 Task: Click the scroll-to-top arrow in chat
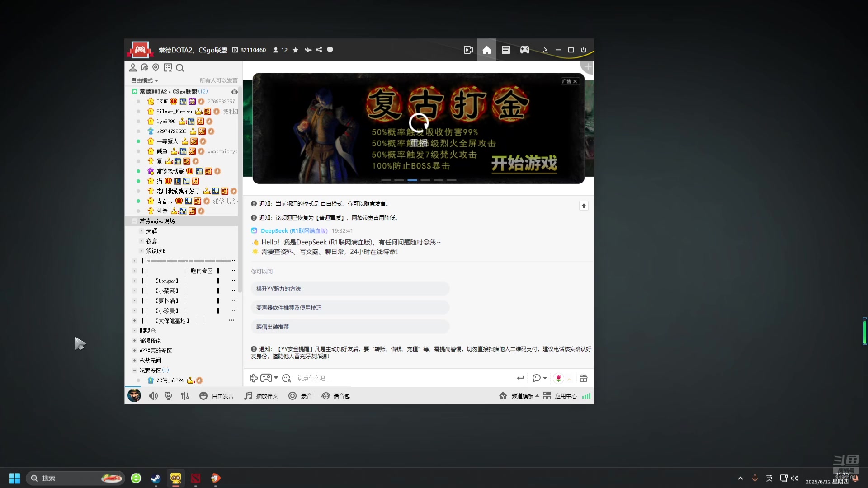pyautogui.click(x=584, y=206)
